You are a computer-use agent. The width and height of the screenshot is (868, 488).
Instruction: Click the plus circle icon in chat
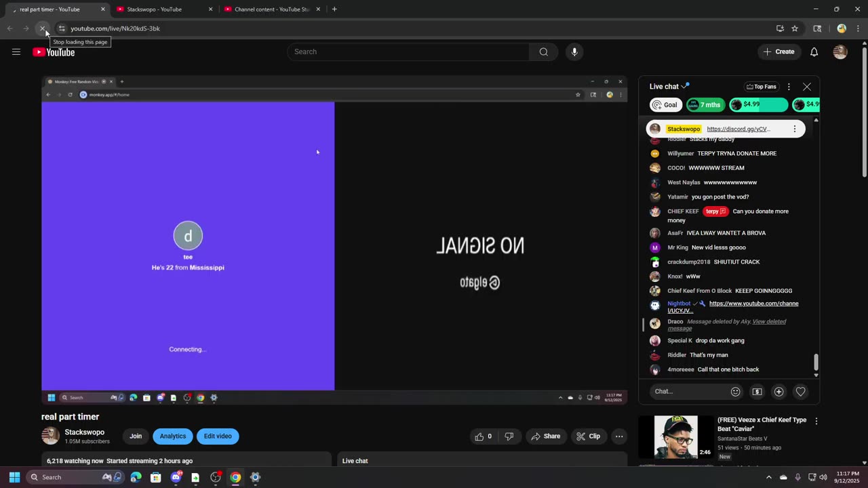coord(778,391)
